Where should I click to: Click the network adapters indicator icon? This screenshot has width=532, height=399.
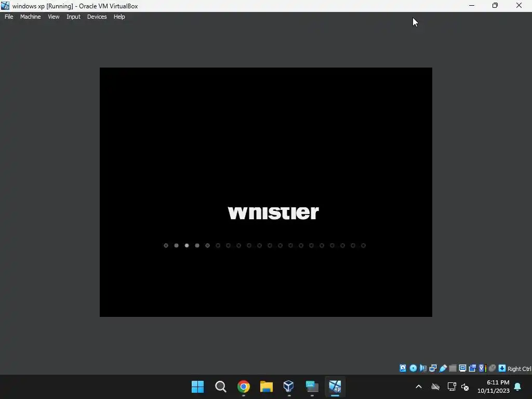click(433, 368)
